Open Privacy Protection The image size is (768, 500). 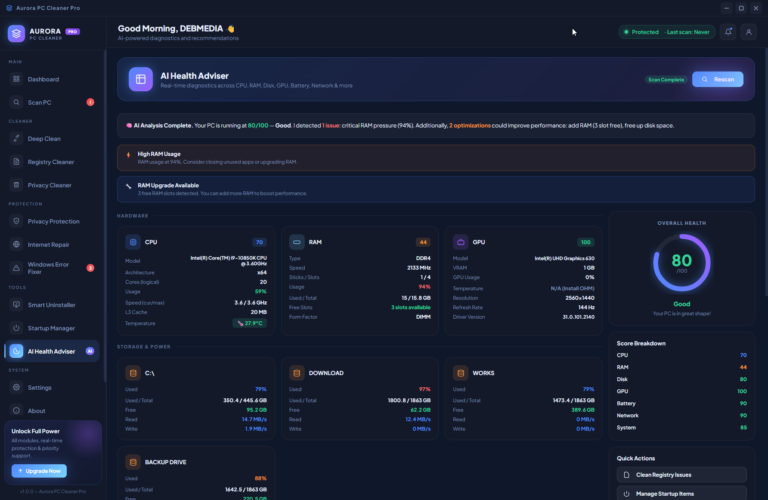[52, 221]
